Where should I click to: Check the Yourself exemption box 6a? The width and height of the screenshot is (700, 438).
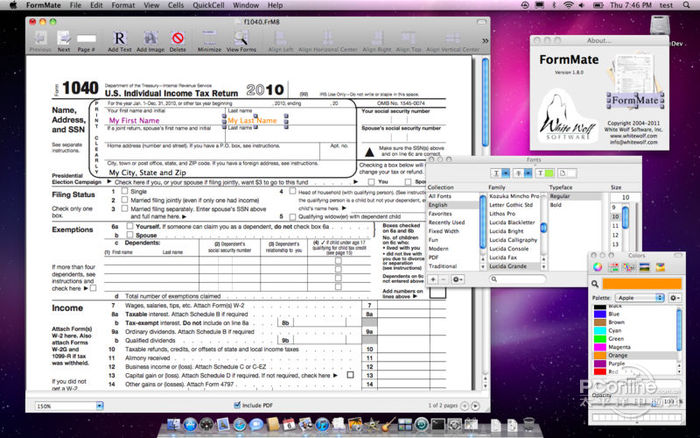(x=129, y=226)
